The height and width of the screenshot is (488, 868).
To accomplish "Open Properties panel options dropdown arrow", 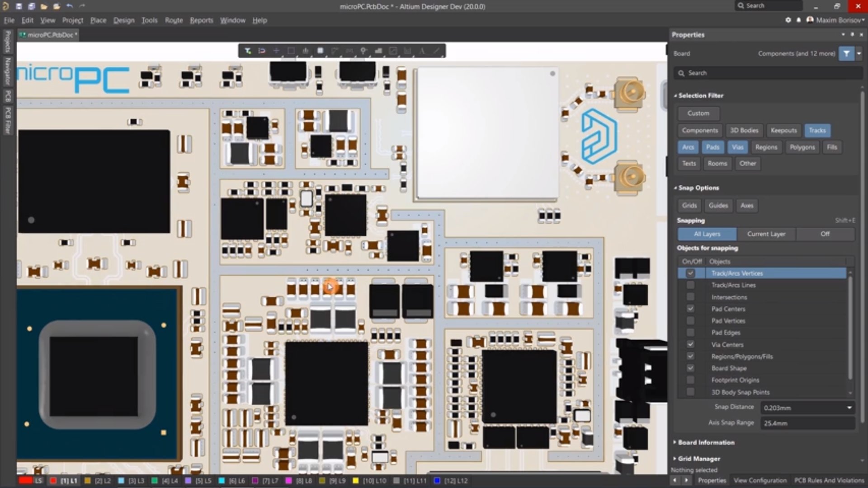I will pyautogui.click(x=843, y=34).
